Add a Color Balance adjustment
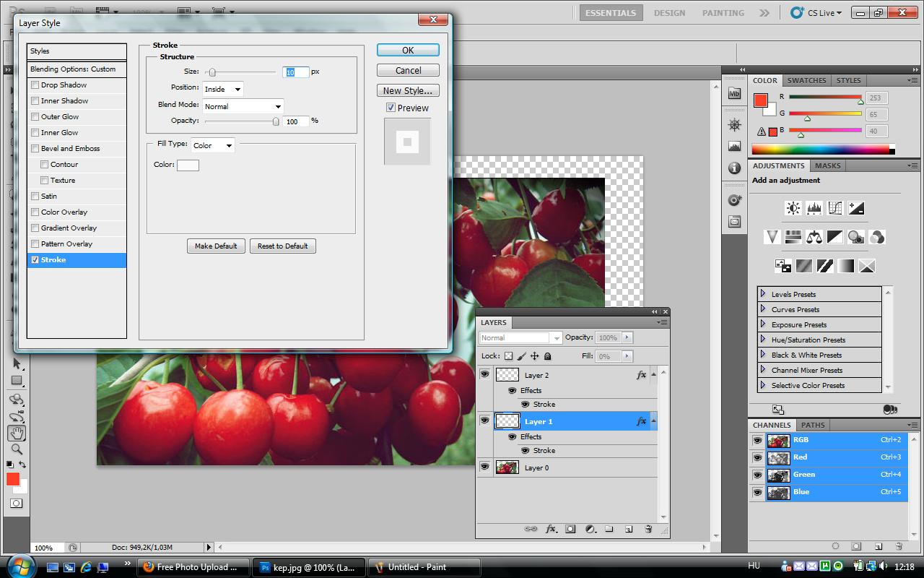 click(x=814, y=237)
